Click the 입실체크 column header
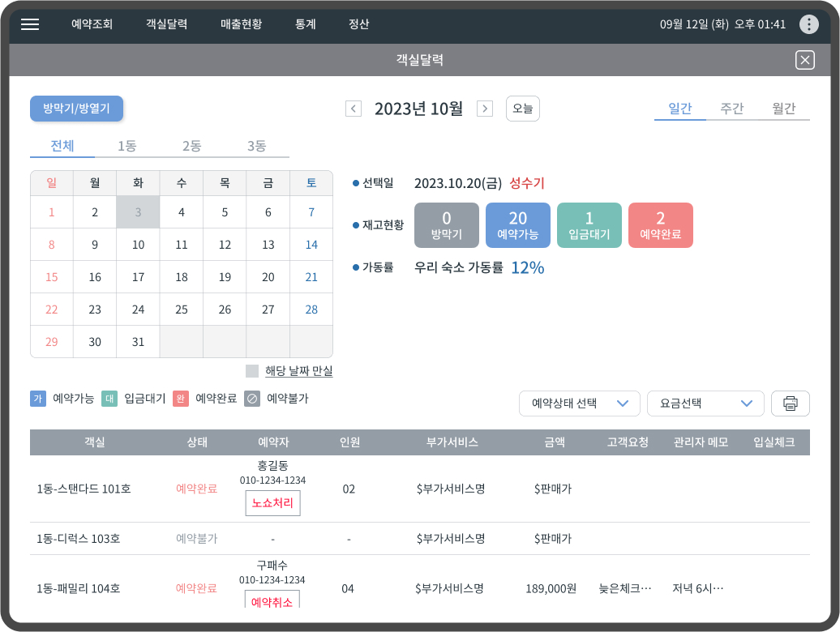Screen dimensions: 840x632 pos(774,442)
